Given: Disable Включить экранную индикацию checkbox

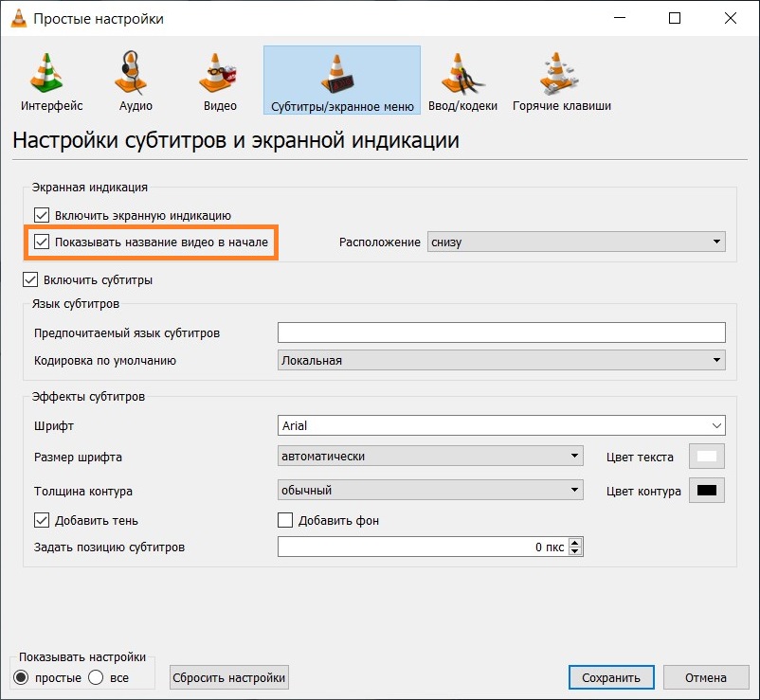Looking at the screenshot, I should point(42,215).
